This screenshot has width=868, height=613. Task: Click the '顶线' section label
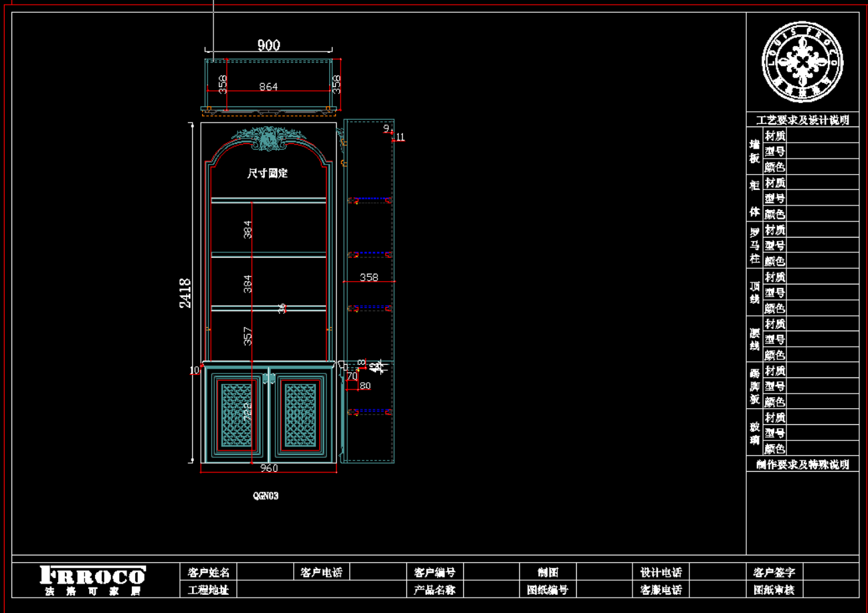click(755, 292)
